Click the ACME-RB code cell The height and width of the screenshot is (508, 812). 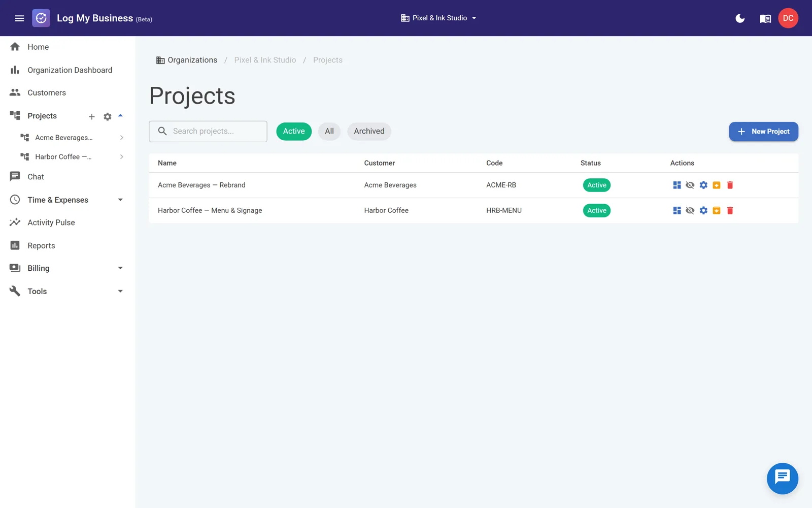tap(501, 185)
